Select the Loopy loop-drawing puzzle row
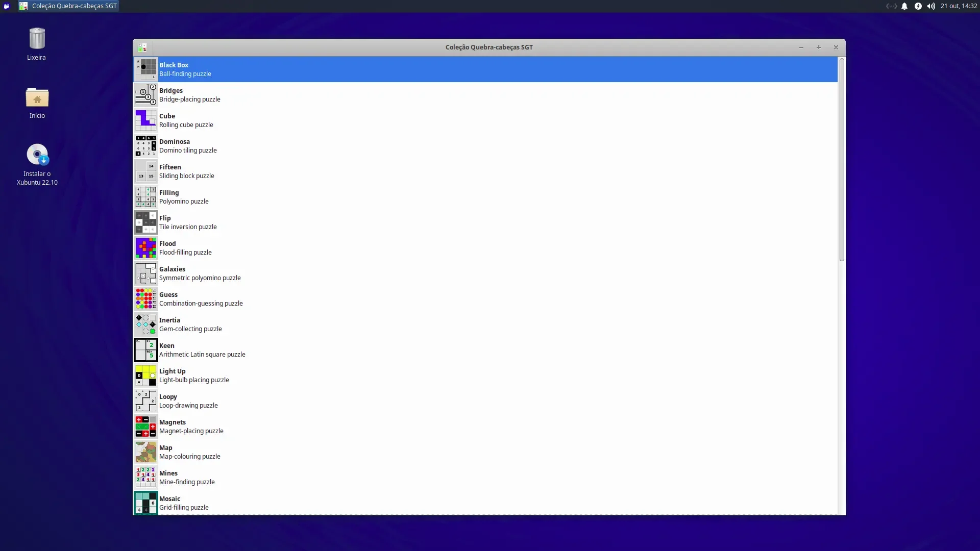 (485, 401)
